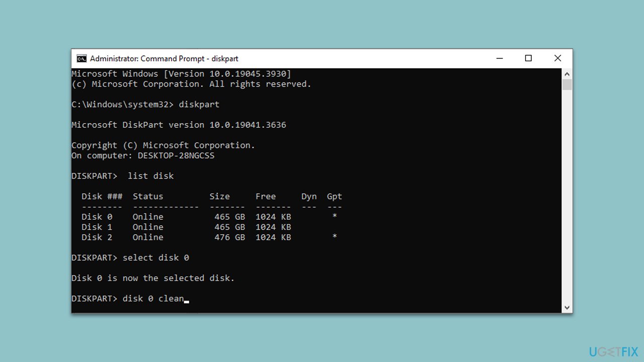This screenshot has width=644, height=362.
Task: Click the 'Size' column header
Action: (220, 196)
